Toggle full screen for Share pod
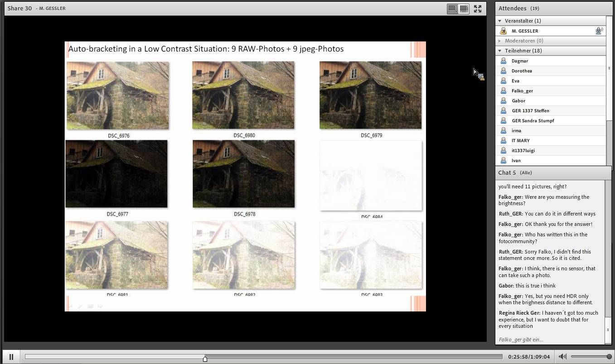615x364 pixels. point(478,9)
